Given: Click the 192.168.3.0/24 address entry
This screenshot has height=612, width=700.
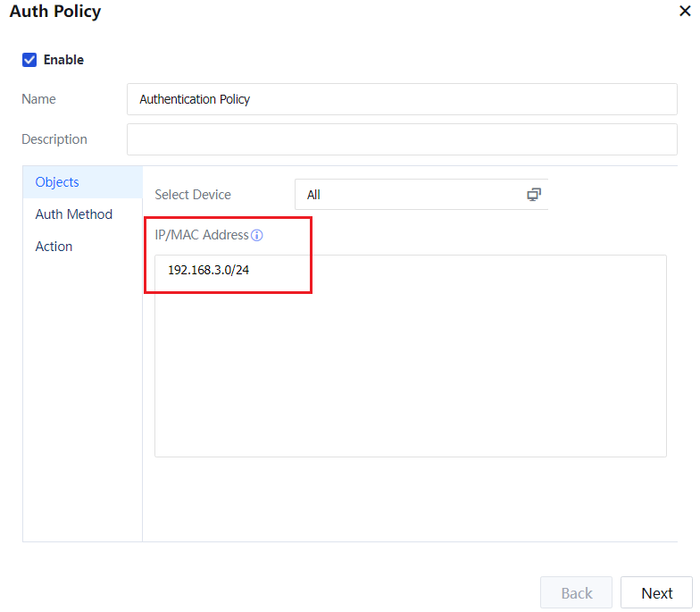Looking at the screenshot, I should [209, 270].
